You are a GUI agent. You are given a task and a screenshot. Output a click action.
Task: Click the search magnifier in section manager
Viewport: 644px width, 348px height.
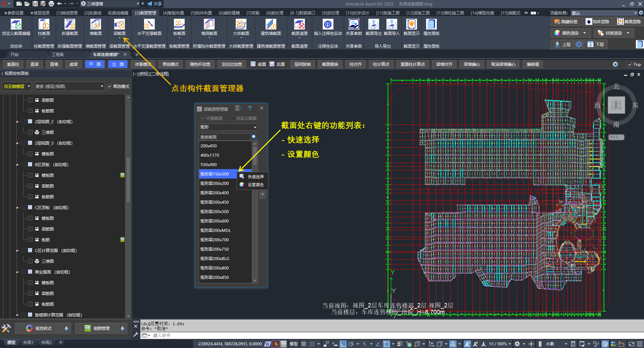(254, 137)
